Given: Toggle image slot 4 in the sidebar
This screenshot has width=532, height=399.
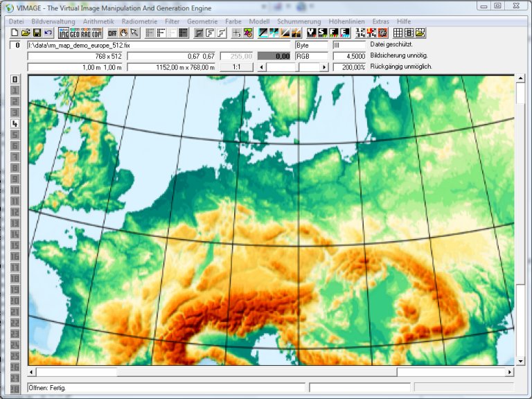Looking at the screenshot, I should 15,123.
